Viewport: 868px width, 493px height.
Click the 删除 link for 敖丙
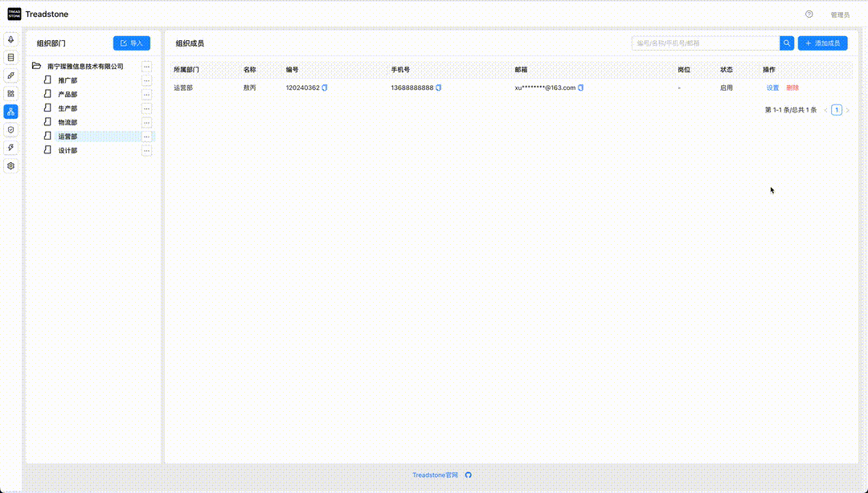pyautogui.click(x=792, y=88)
